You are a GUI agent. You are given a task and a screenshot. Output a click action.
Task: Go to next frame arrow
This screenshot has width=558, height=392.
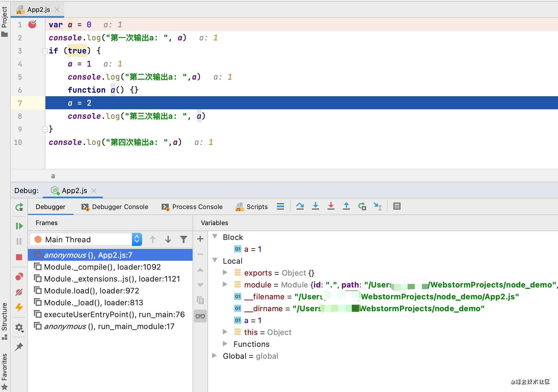point(168,239)
